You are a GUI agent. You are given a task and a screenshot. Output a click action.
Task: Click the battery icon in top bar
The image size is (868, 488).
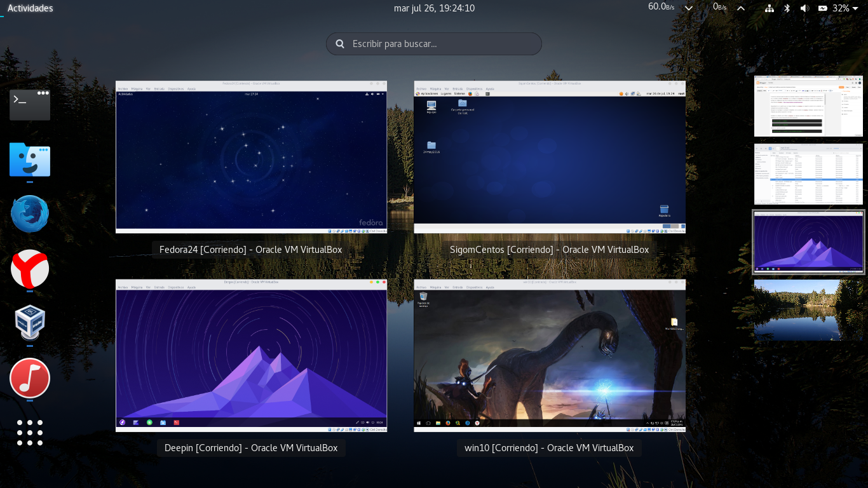pos(823,8)
